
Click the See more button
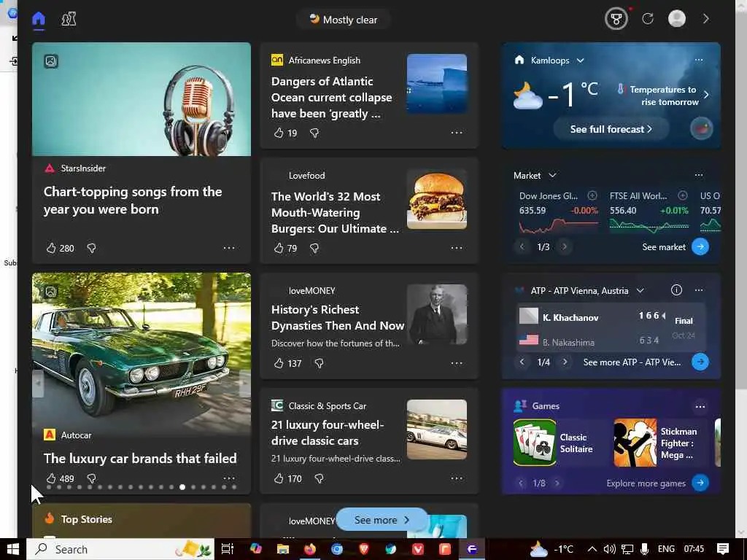click(x=382, y=520)
